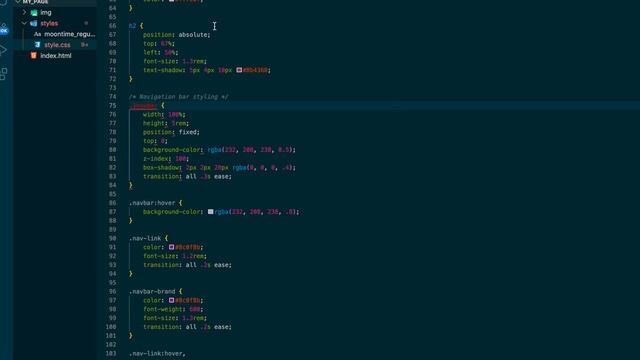The width and height of the screenshot is (640, 360).
Task: Click line number 66 in the gutter
Action: (112, 26)
